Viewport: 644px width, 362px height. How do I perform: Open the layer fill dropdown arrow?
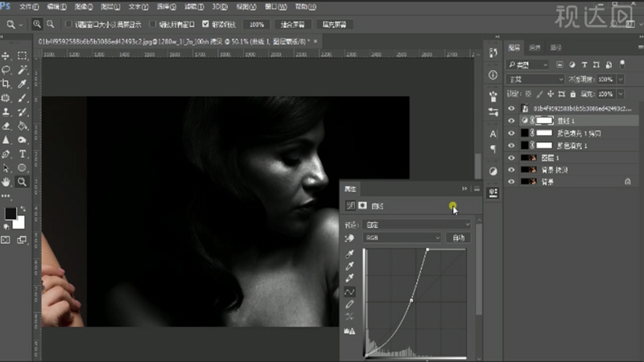click(621, 94)
